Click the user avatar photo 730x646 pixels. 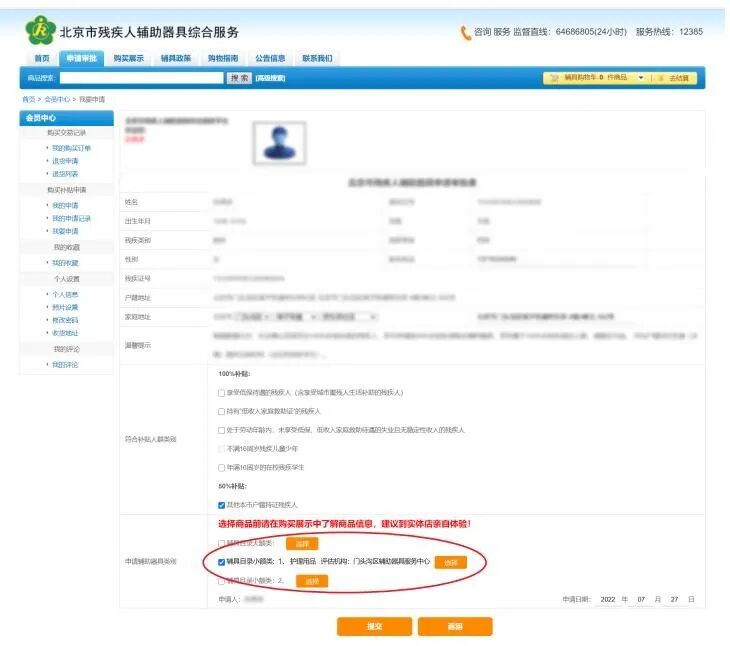pos(279,143)
